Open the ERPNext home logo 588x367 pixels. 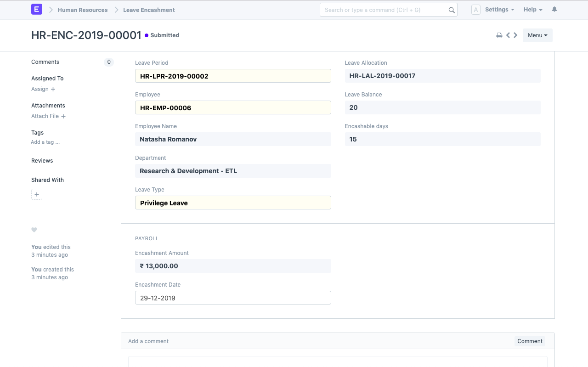click(37, 9)
